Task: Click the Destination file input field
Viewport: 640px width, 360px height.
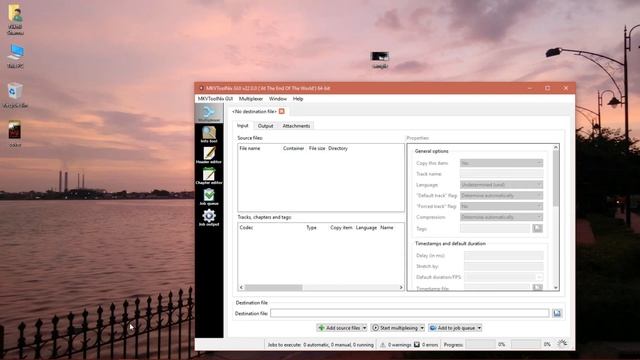Action: (409, 313)
